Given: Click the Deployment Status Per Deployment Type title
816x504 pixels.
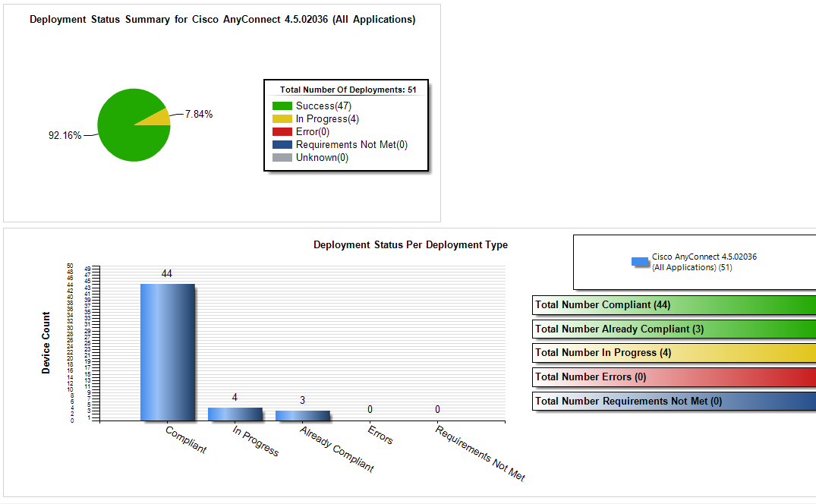Looking at the screenshot, I should coord(411,245).
